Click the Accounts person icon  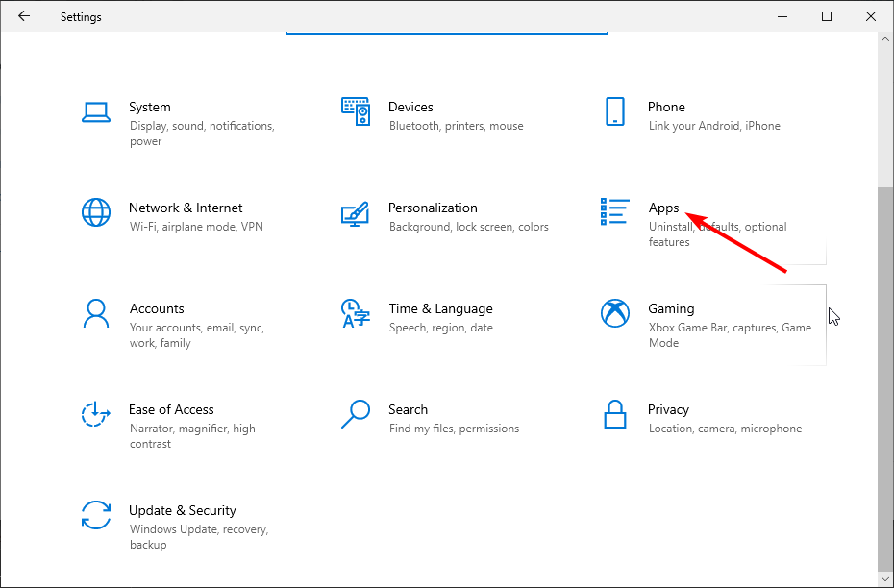tap(96, 313)
